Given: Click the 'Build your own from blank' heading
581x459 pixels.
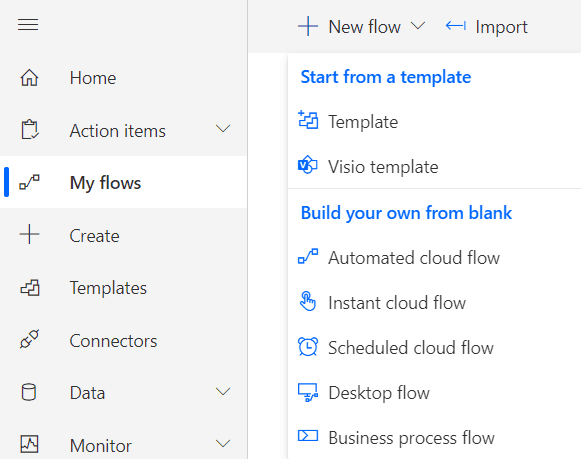Looking at the screenshot, I should pyautogui.click(x=406, y=213).
